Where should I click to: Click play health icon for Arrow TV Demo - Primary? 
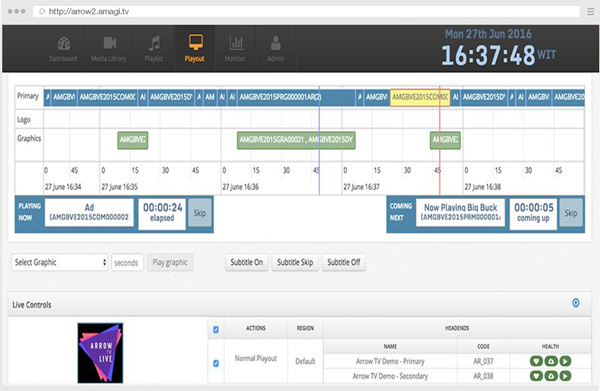(x=565, y=361)
